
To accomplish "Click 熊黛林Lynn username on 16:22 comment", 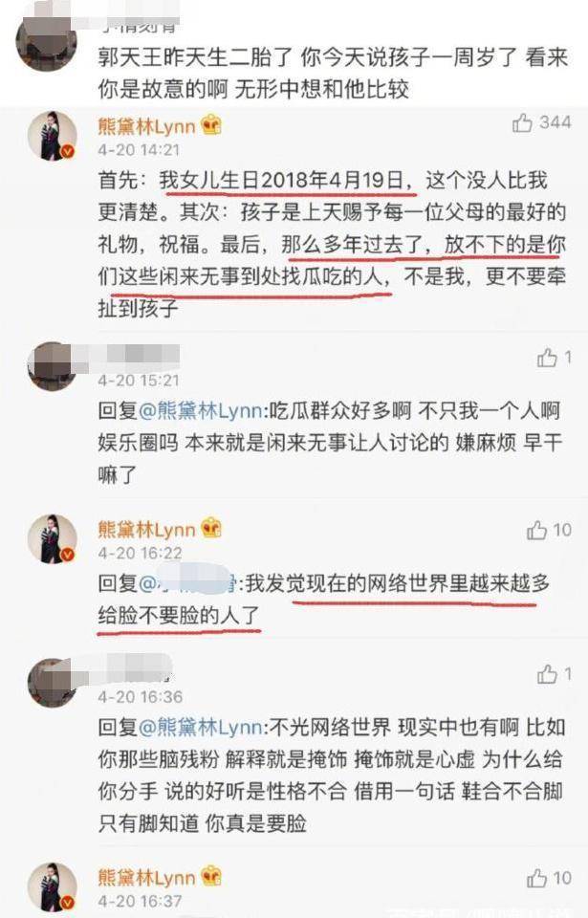I will [x=146, y=529].
